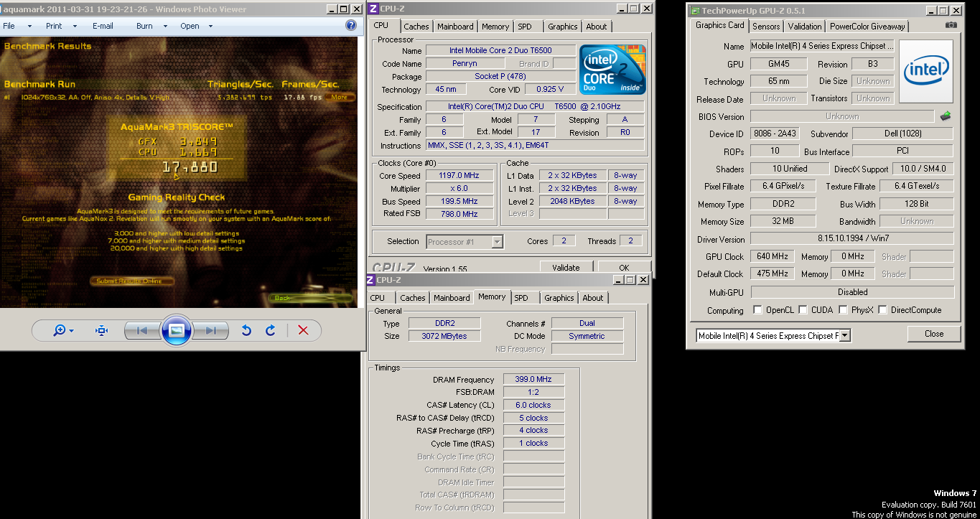Click the Validate button in CPU-Z
The image size is (980, 519).
566,268
